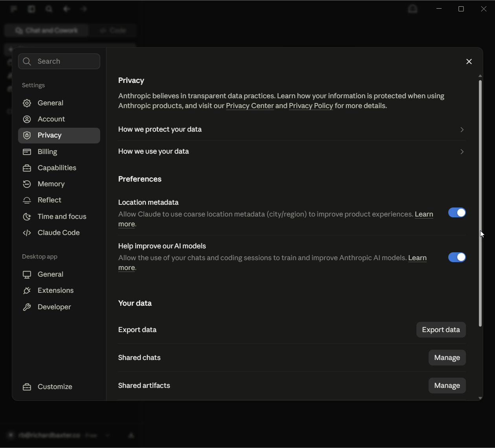Click the Shared artifacts label

coord(144,386)
